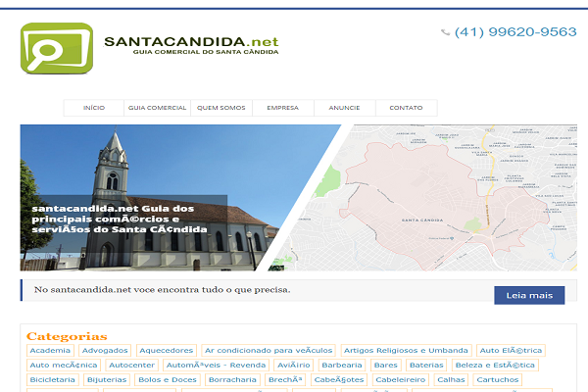Choose the Barbearia category tag

point(342,365)
